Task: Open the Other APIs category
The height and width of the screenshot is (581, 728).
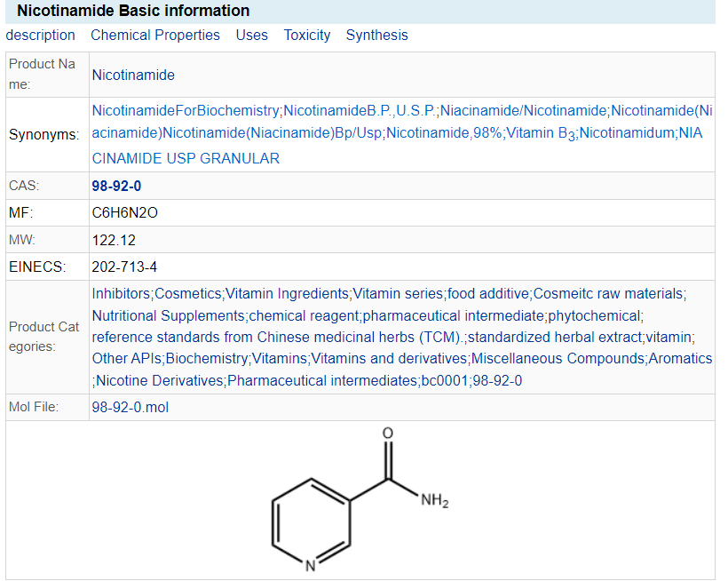Action: 127,359
